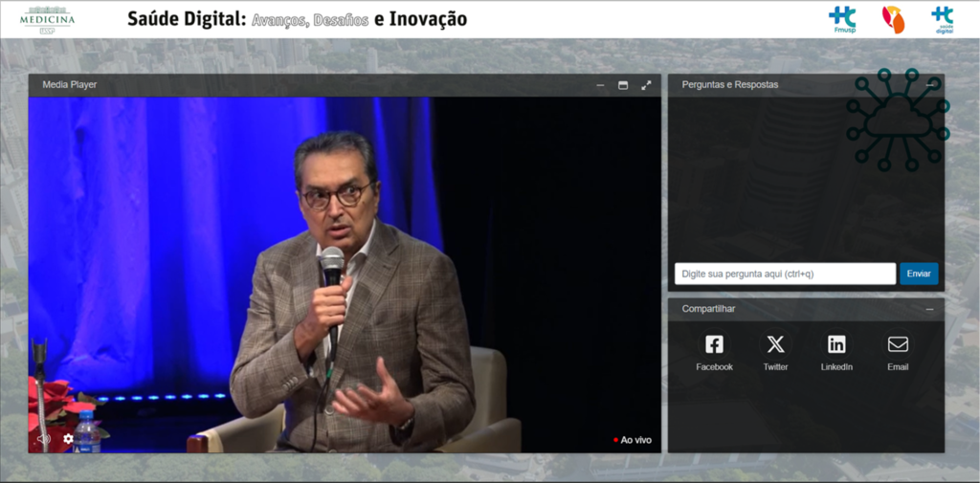This screenshot has width=980, height=483.
Task: Mute the video with the speaker icon
Action: click(x=43, y=439)
